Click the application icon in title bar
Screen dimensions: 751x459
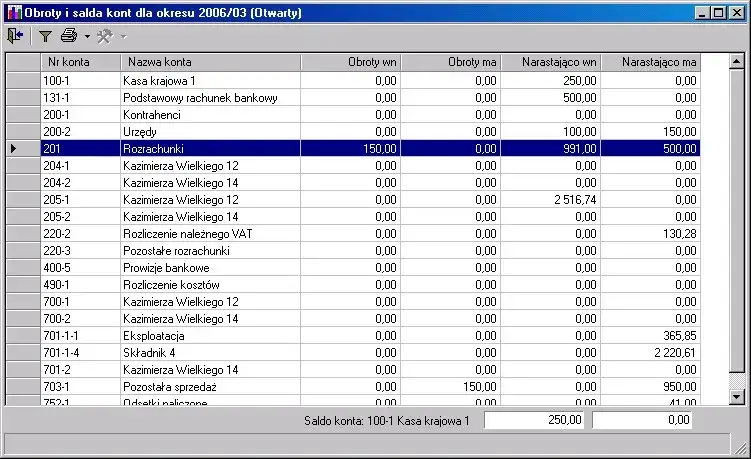[13, 13]
